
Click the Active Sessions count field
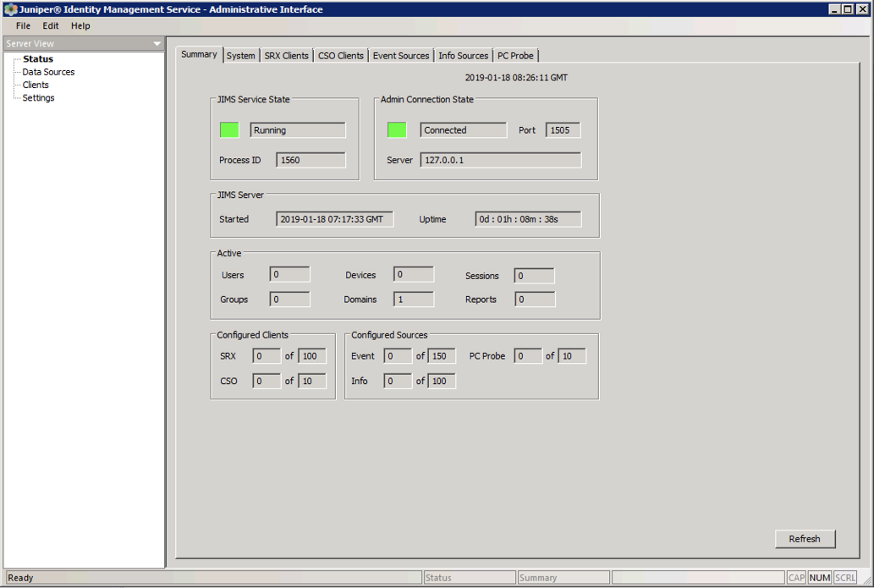coord(534,275)
